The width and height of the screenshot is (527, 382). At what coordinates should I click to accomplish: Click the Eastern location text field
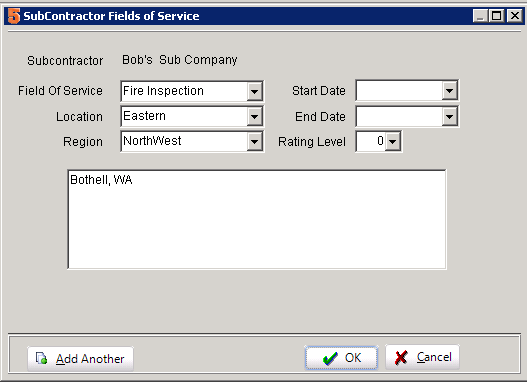(x=184, y=117)
